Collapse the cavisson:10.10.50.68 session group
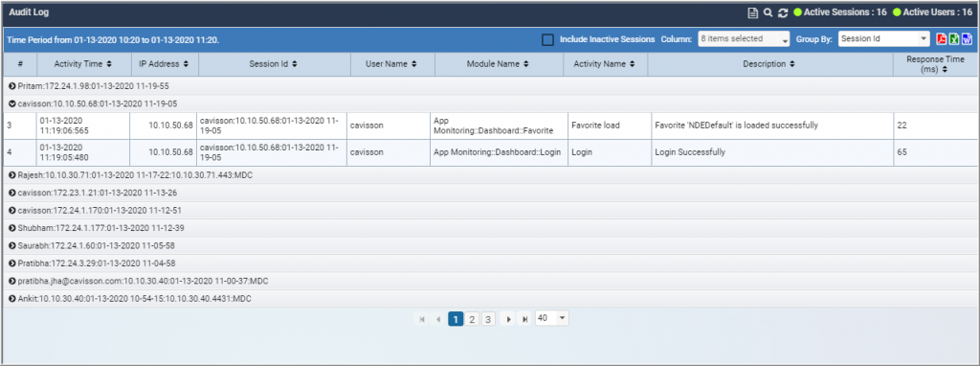 tap(11, 103)
